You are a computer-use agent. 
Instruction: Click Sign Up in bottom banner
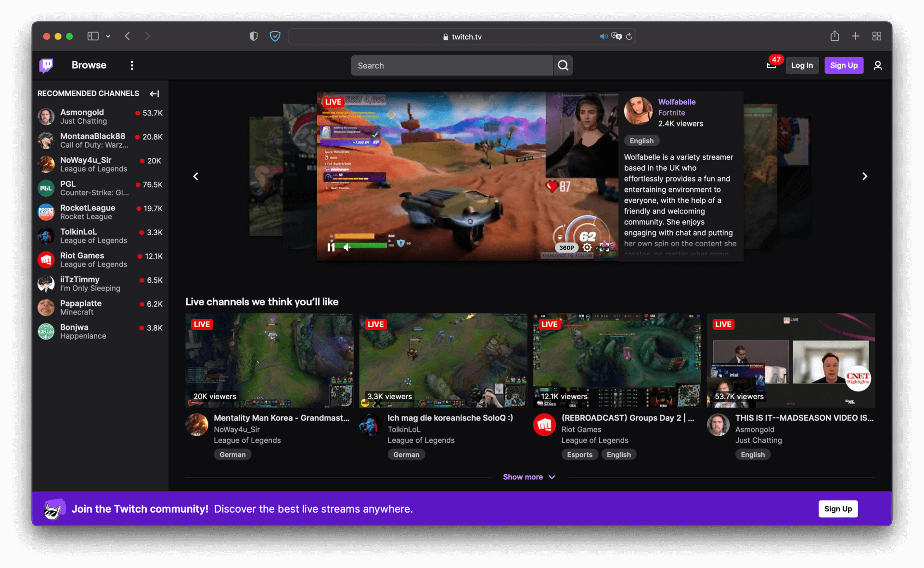tap(838, 509)
